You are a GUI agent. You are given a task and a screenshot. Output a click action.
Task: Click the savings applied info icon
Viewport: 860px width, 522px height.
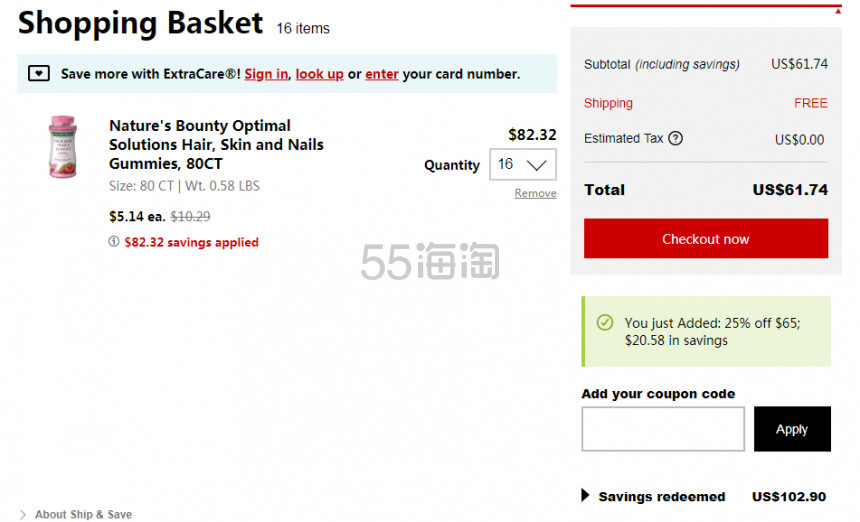point(114,242)
